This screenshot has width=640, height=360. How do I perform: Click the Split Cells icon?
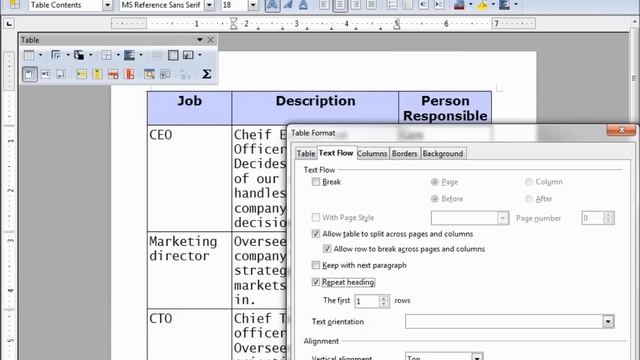[x=173, y=55]
